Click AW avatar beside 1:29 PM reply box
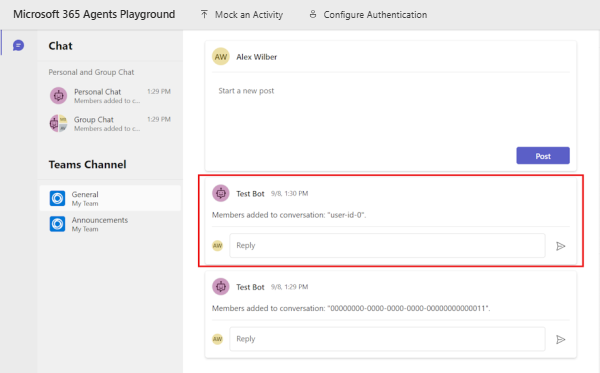The height and width of the screenshot is (373, 600). [x=217, y=339]
